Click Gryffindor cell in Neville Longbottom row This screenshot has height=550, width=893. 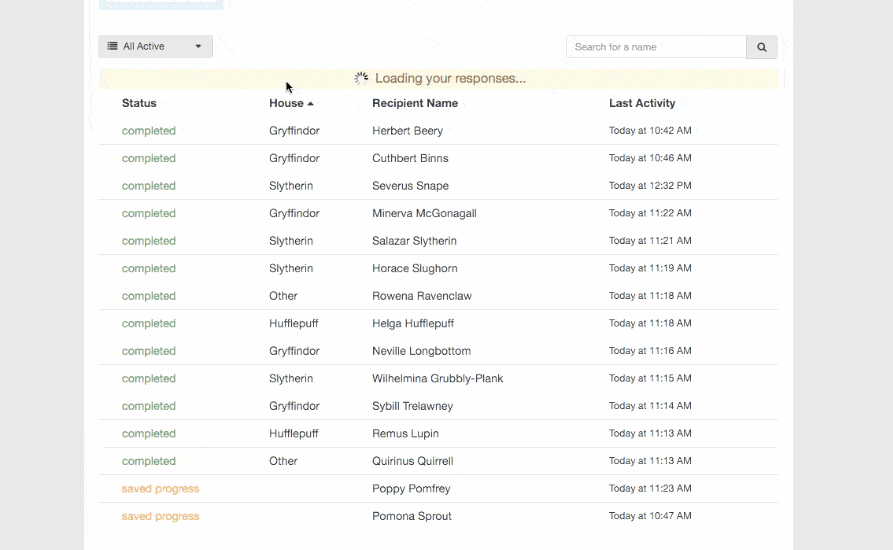click(294, 351)
